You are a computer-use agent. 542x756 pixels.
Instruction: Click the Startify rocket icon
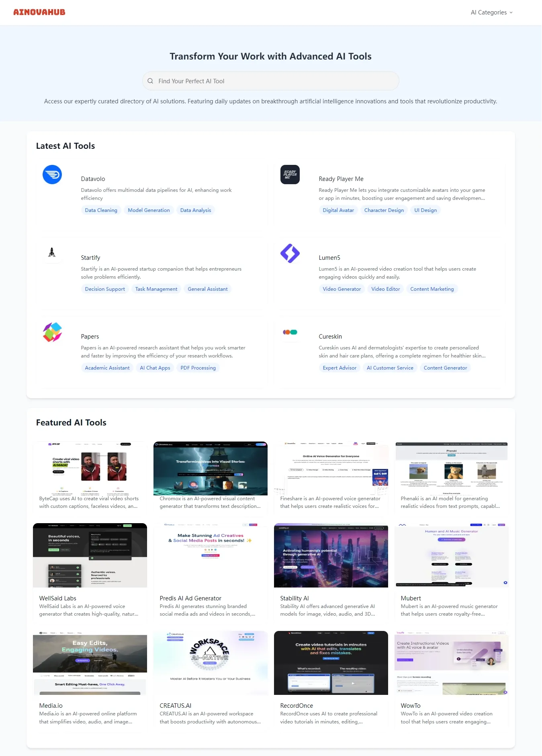click(x=52, y=253)
